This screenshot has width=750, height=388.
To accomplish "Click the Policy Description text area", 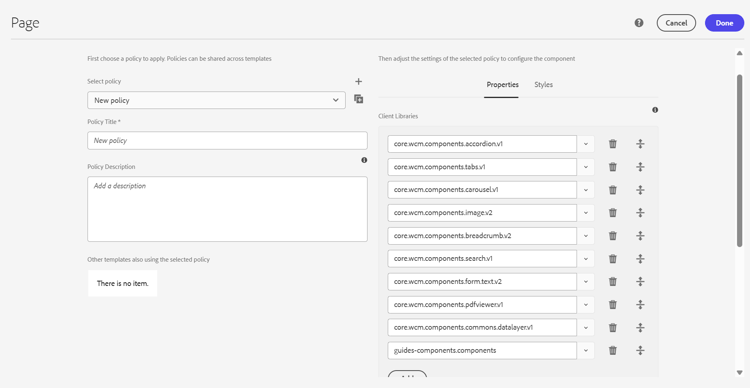I will [x=227, y=209].
